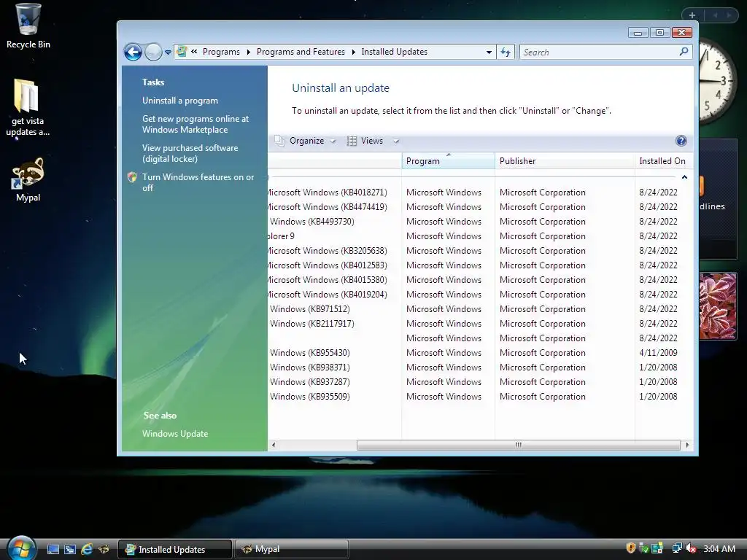Screen dimensions: 747x560
Task: Click the Refresh button beside address bar
Action: coord(506,52)
